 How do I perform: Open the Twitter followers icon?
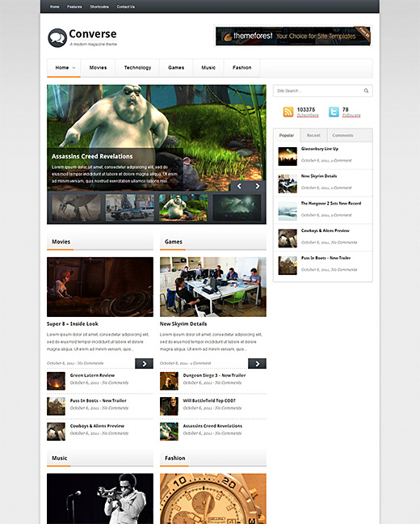tap(334, 112)
